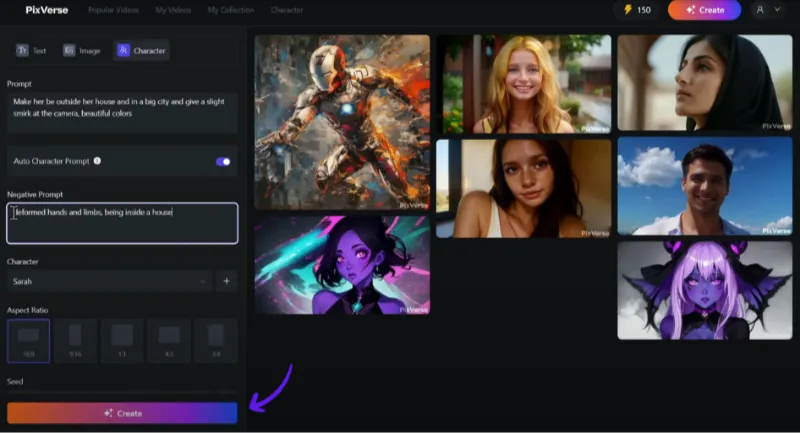Viewport: 800px width, 433px height.
Task: Click the Character tab icon
Action: point(123,50)
